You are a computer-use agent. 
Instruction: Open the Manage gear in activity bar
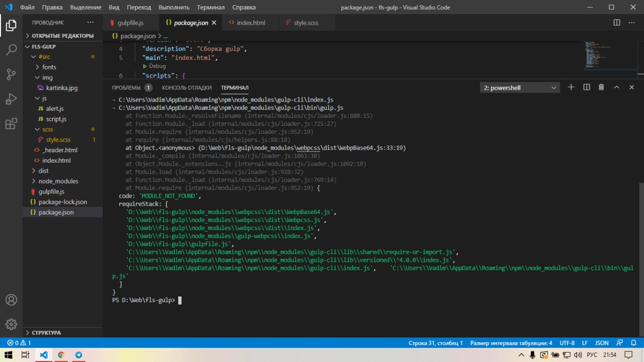[11, 324]
